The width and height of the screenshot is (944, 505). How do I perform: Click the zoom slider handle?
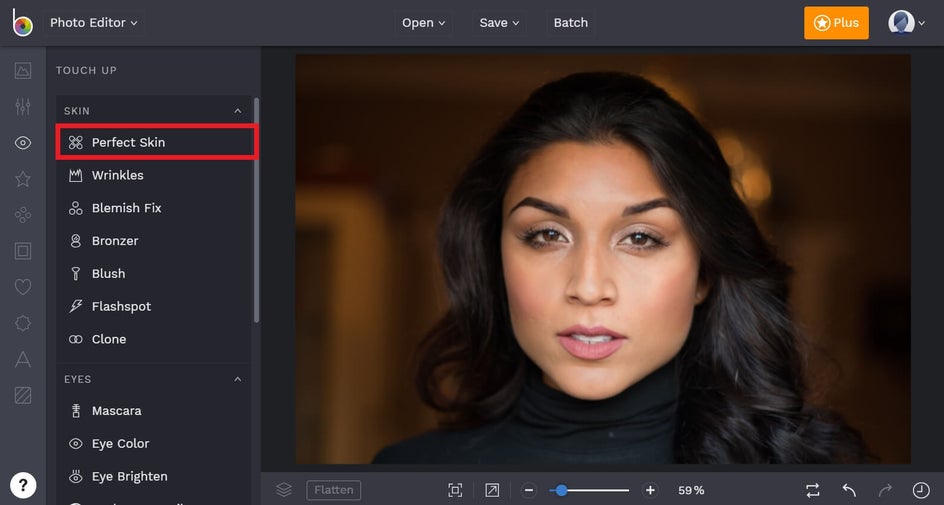pos(561,490)
